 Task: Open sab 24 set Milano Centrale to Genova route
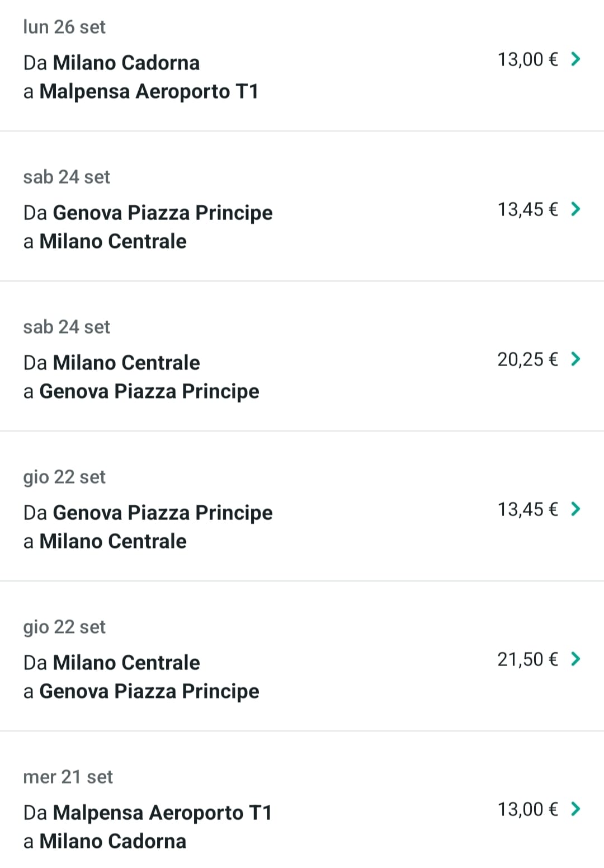(x=141, y=377)
